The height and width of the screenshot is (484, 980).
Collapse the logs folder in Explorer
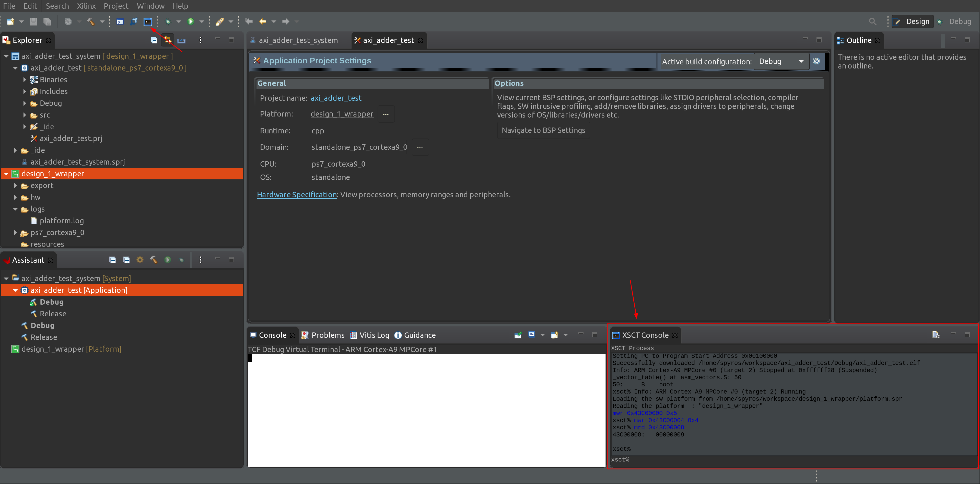[15, 209]
